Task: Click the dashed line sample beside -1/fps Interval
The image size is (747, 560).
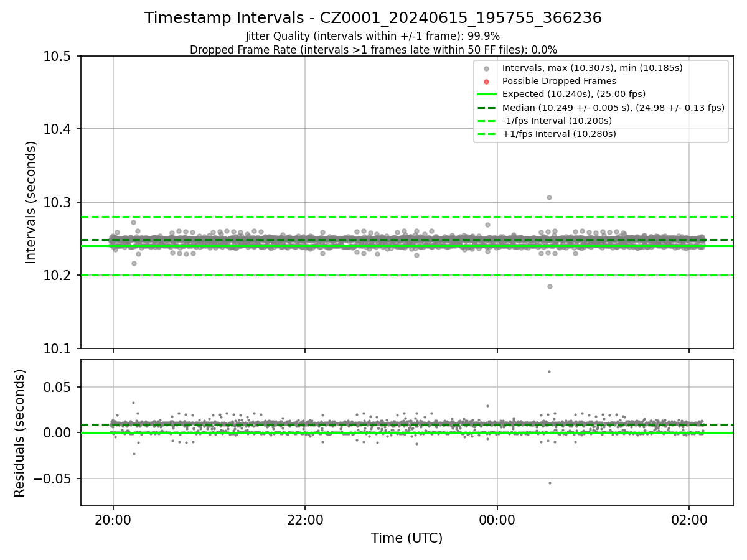Action: click(487, 121)
